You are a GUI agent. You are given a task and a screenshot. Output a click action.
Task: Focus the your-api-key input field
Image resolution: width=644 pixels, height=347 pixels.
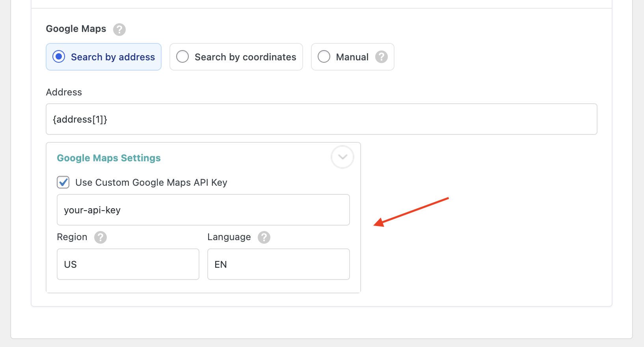point(203,210)
